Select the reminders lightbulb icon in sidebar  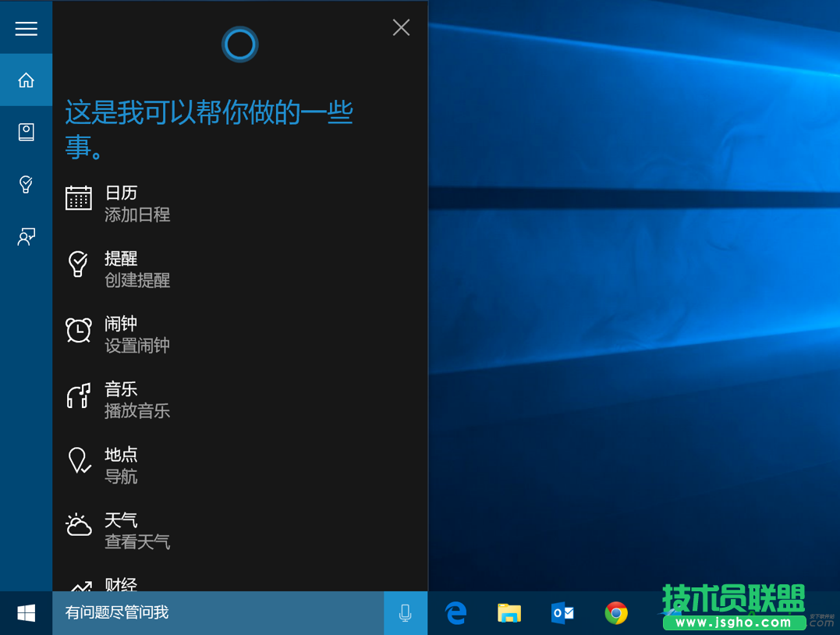coord(26,185)
